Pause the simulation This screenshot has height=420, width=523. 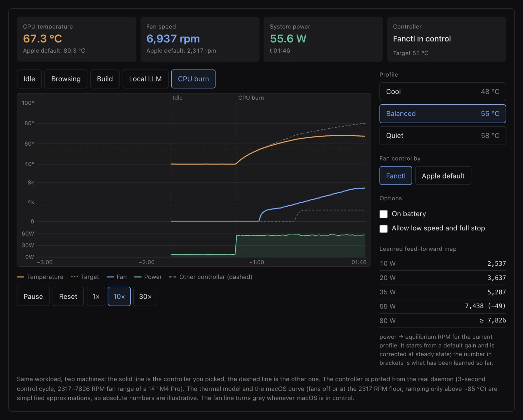click(x=33, y=296)
